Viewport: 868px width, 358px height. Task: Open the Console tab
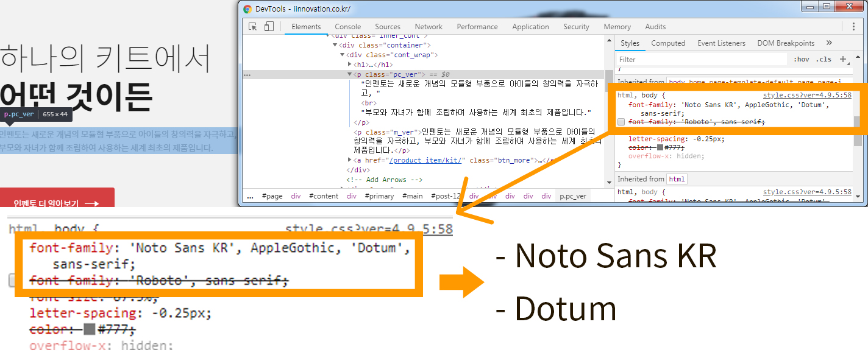[x=348, y=27]
